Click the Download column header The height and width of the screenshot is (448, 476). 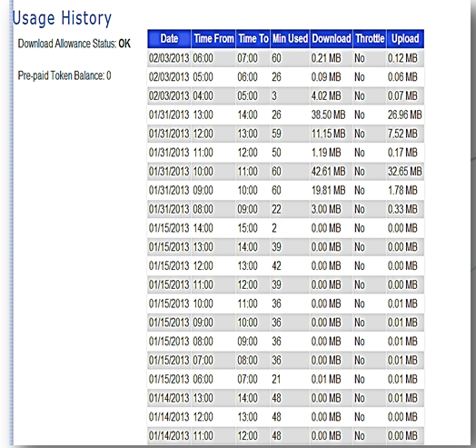pos(332,38)
